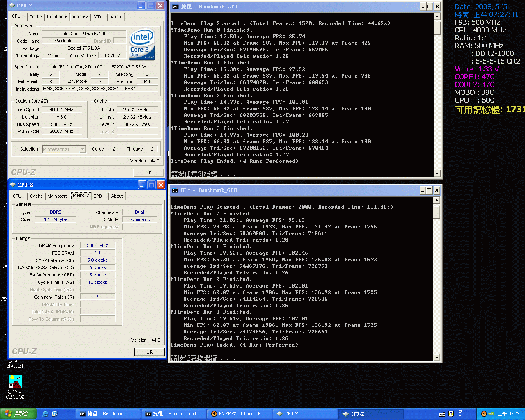The image size is (525, 420).
Task: Open the Processor #1 selection dropdown
Action: point(64,149)
